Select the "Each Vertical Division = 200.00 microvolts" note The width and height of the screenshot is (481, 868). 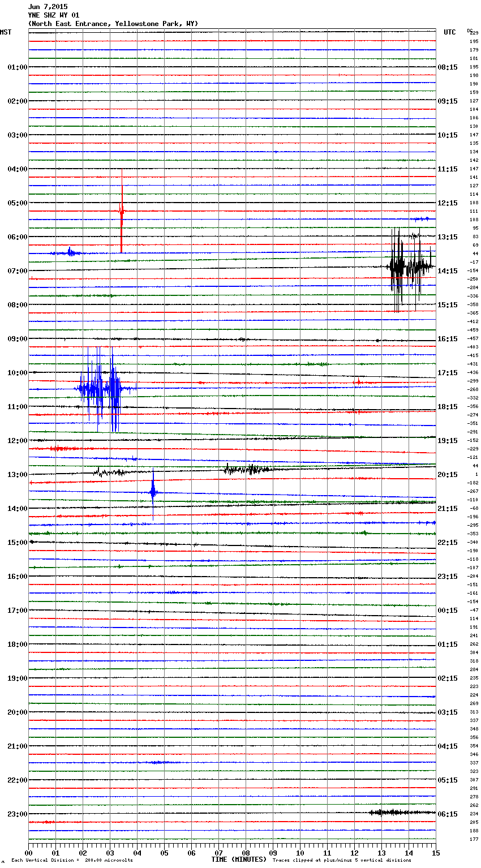coord(72,861)
